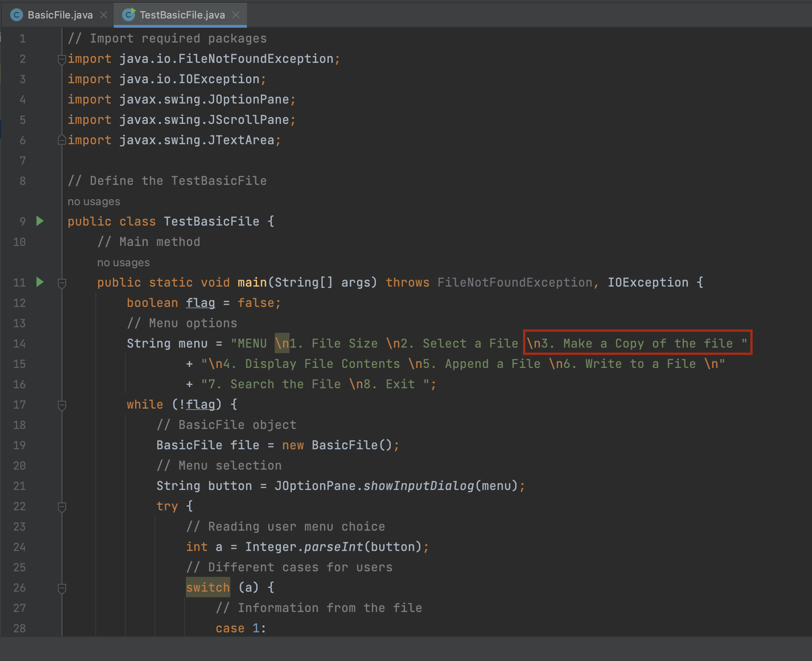Open 'no usages' hint above main method
Image resolution: width=812 pixels, height=661 pixels.
(x=123, y=262)
